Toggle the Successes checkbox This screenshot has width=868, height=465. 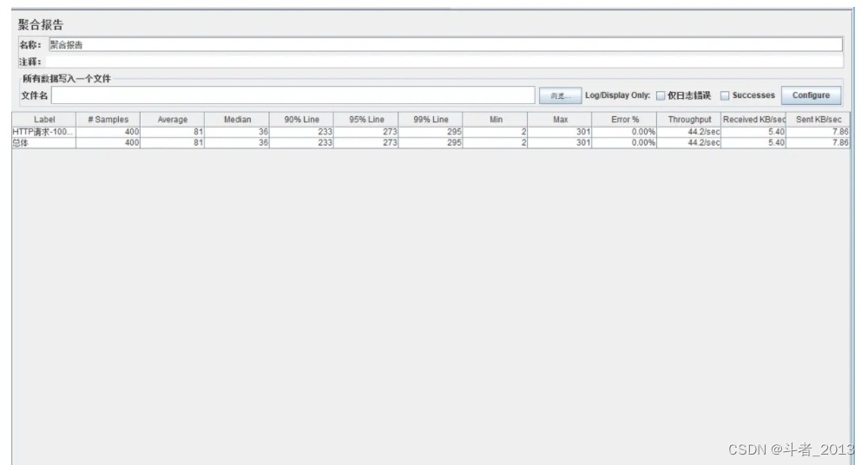[x=725, y=95]
